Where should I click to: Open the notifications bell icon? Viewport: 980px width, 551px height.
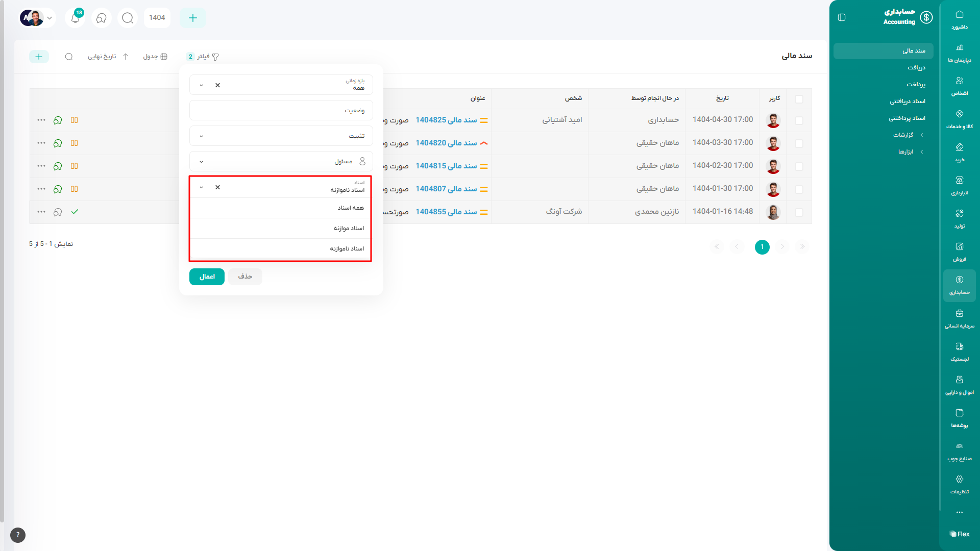75,18
